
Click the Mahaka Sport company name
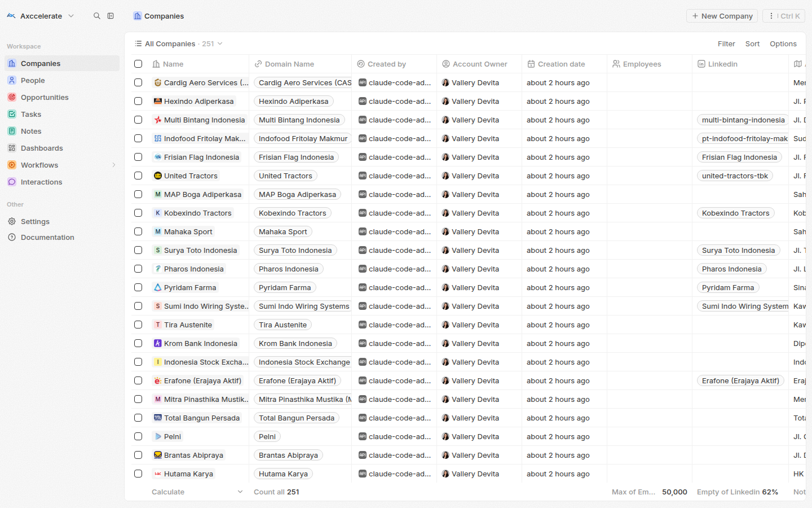tap(188, 231)
